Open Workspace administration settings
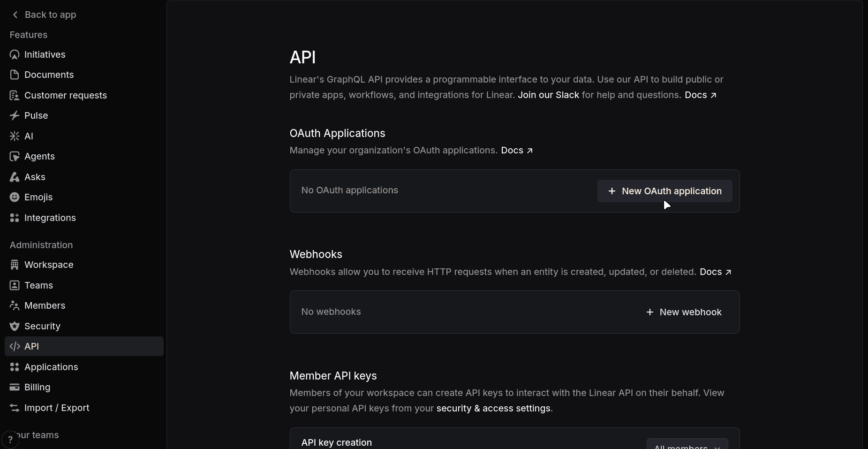The height and width of the screenshot is (449, 868). point(84,265)
